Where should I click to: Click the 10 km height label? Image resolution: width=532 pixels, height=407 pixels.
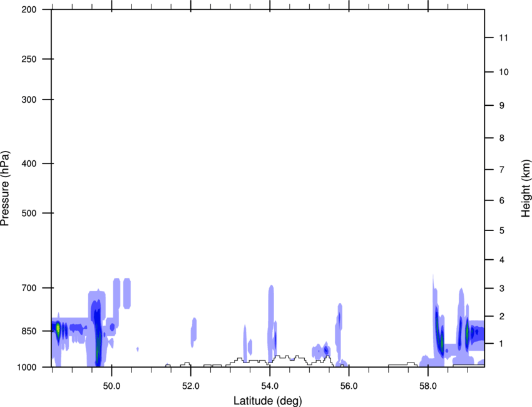pyautogui.click(x=504, y=72)
